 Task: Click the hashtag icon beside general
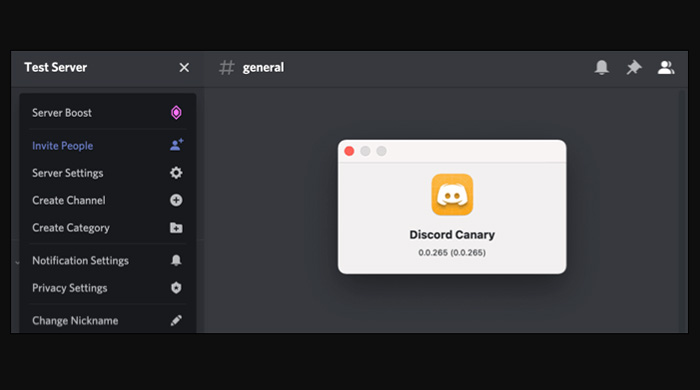tap(226, 67)
